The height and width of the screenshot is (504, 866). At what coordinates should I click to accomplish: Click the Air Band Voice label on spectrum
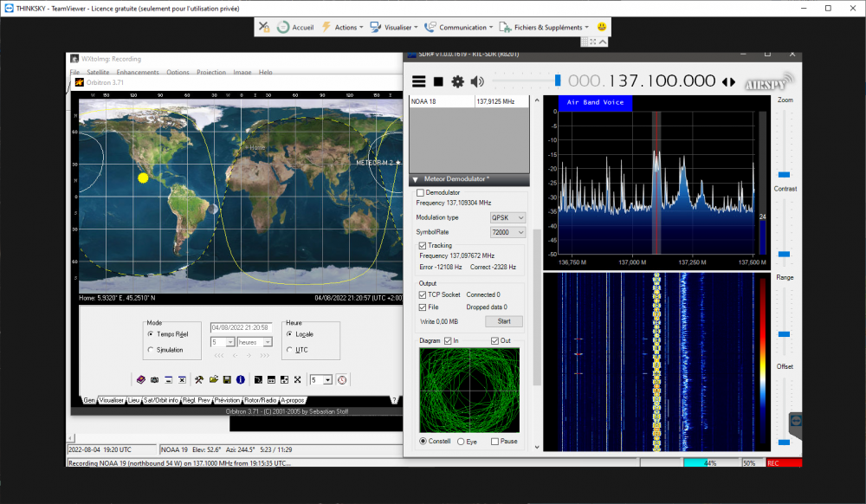pyautogui.click(x=595, y=103)
